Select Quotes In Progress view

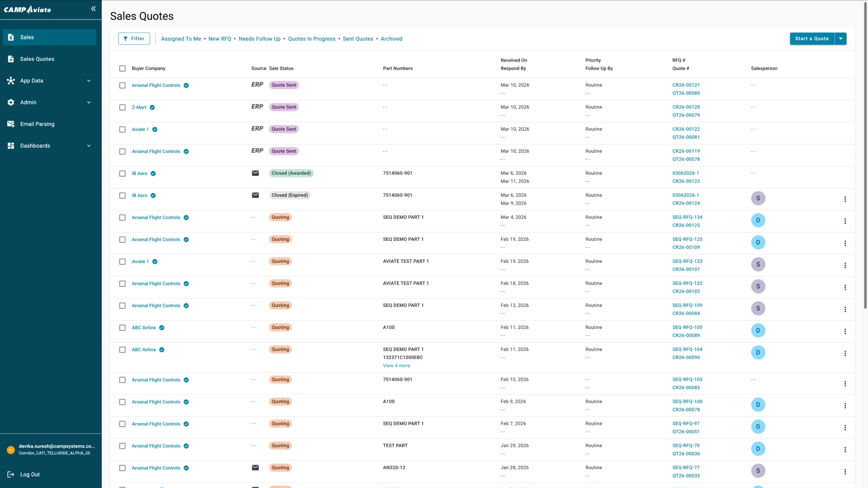[x=312, y=39]
